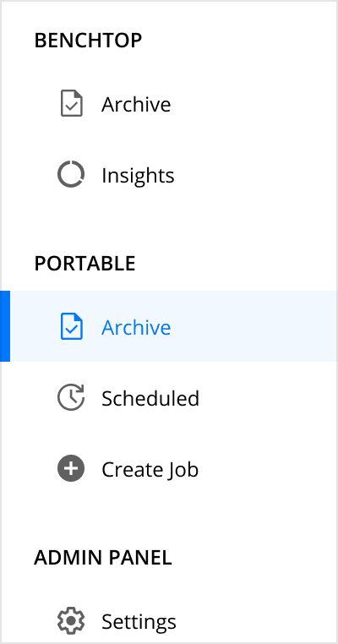The image size is (338, 644).
Task: Select the highlighted Archive label under Portable
Action: 136,327
